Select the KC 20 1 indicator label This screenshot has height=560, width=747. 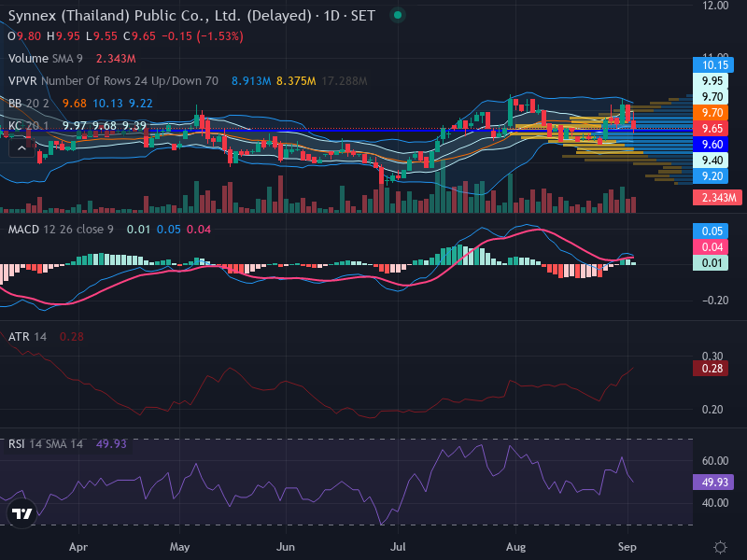click(29, 126)
